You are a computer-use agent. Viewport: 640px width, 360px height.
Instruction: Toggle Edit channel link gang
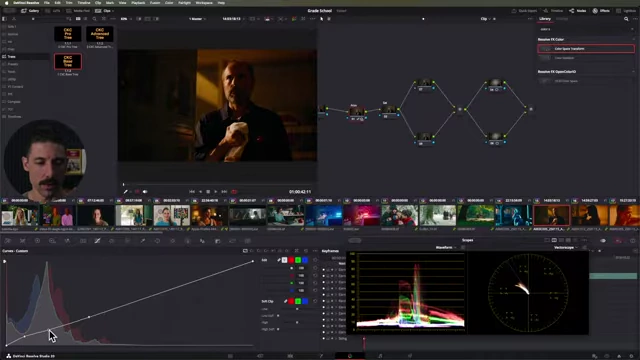point(279,260)
